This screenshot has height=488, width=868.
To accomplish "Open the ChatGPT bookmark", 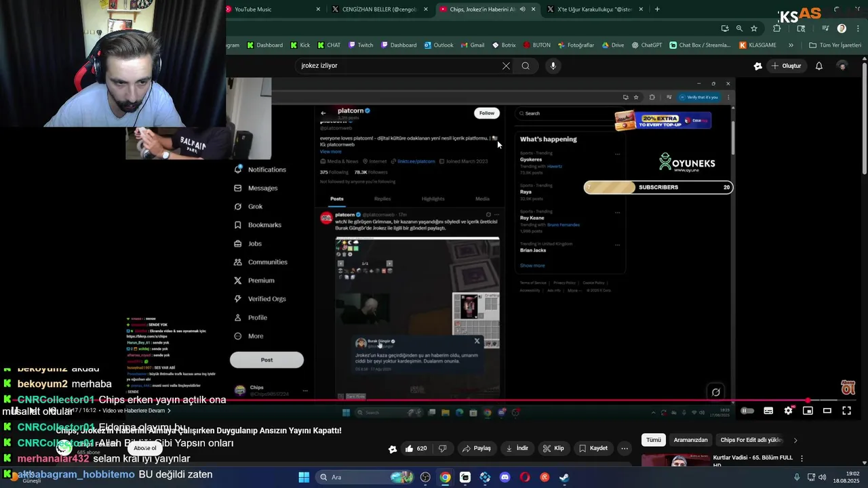I will point(647,45).
